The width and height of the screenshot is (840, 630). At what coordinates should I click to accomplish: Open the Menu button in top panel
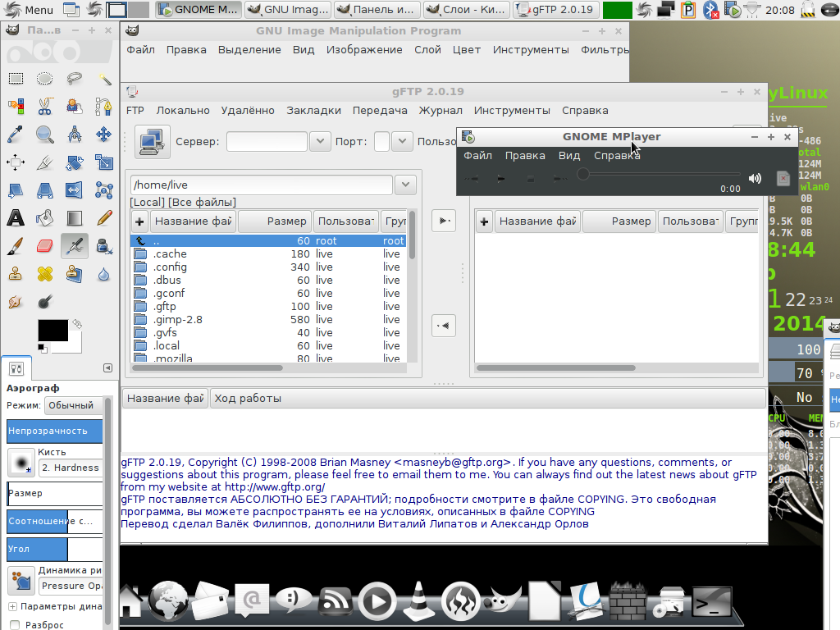29,10
